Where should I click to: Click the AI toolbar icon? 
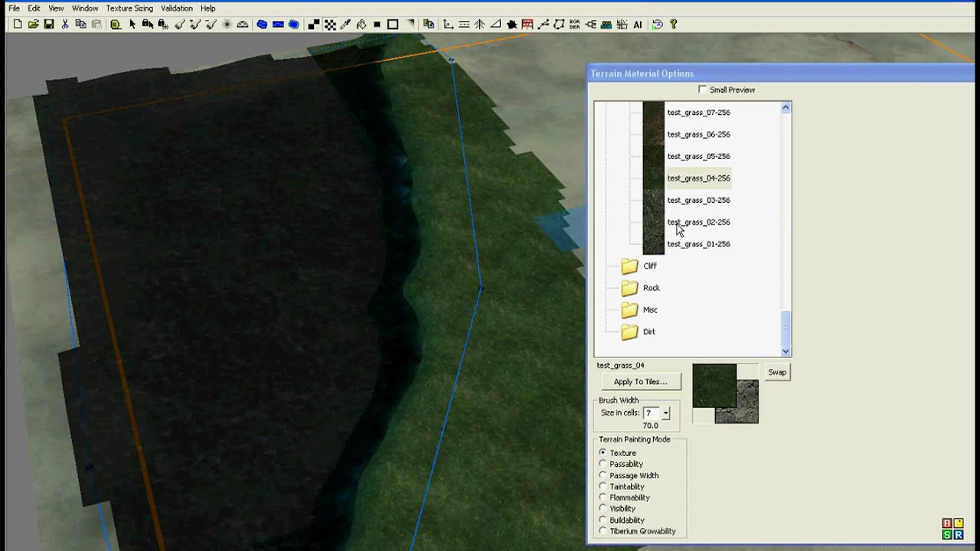coord(637,24)
